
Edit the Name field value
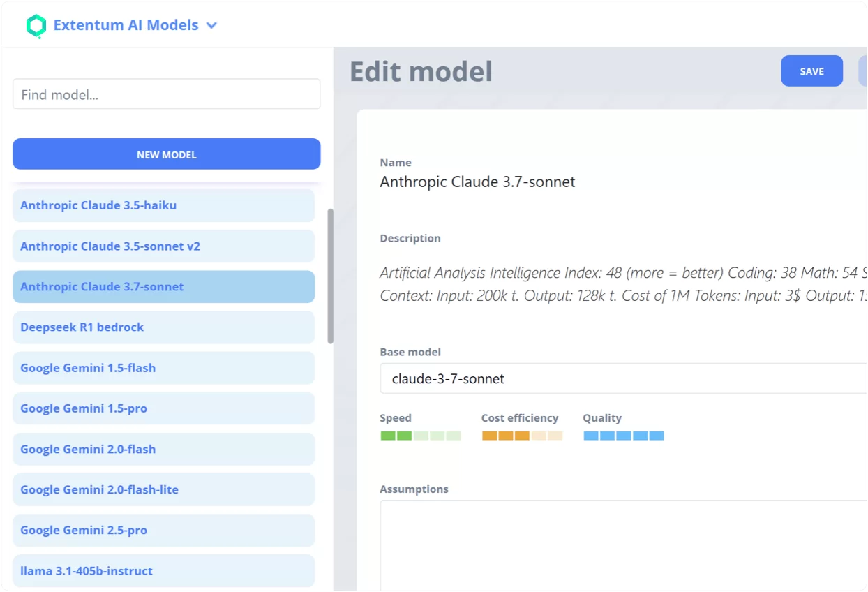pyautogui.click(x=477, y=182)
